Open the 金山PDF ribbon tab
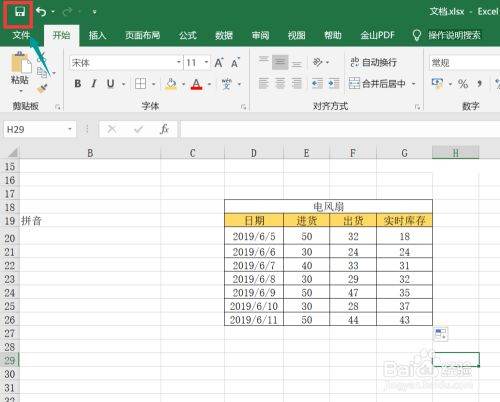This screenshot has height=402, width=500. tap(377, 35)
